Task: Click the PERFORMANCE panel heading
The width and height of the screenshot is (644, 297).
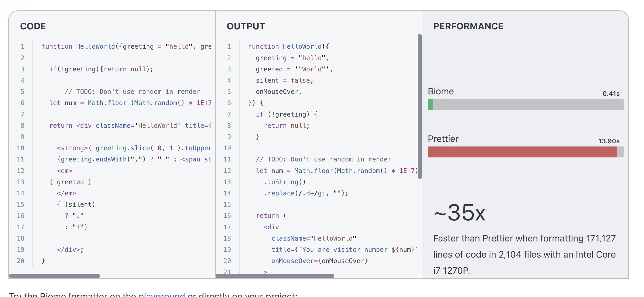Action: (468, 26)
